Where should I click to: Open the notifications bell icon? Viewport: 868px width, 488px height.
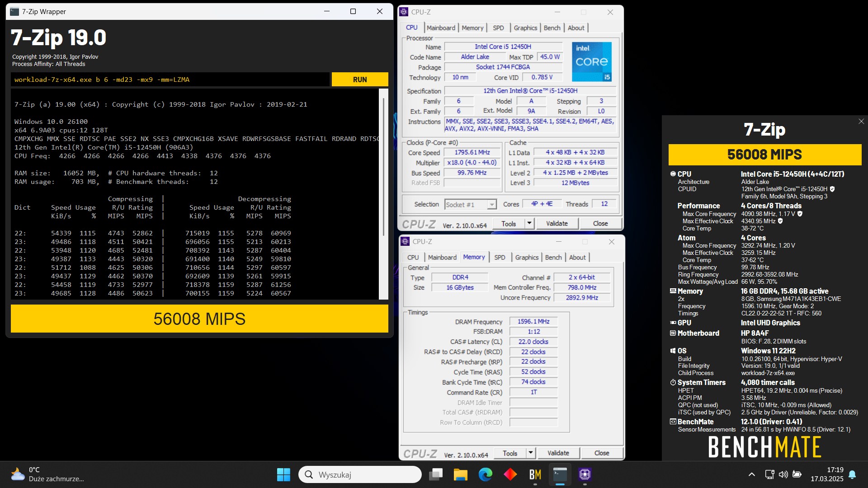[x=852, y=474]
